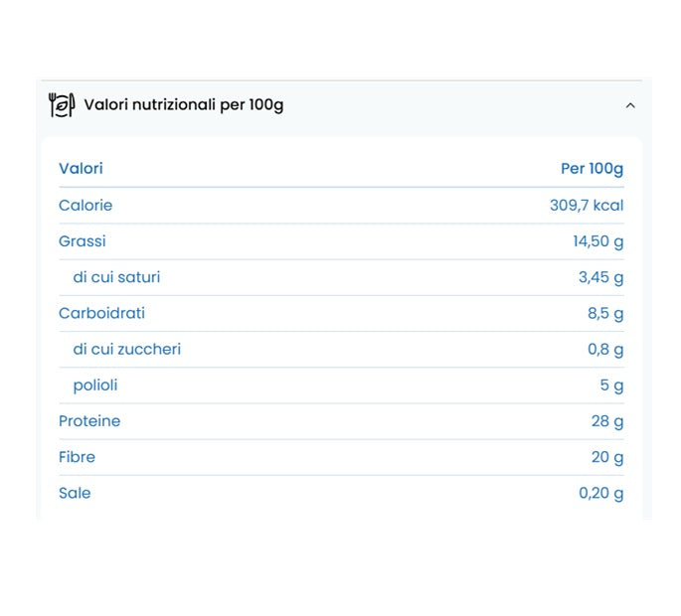
Task: Select the Proteine row label
Action: [x=89, y=421]
